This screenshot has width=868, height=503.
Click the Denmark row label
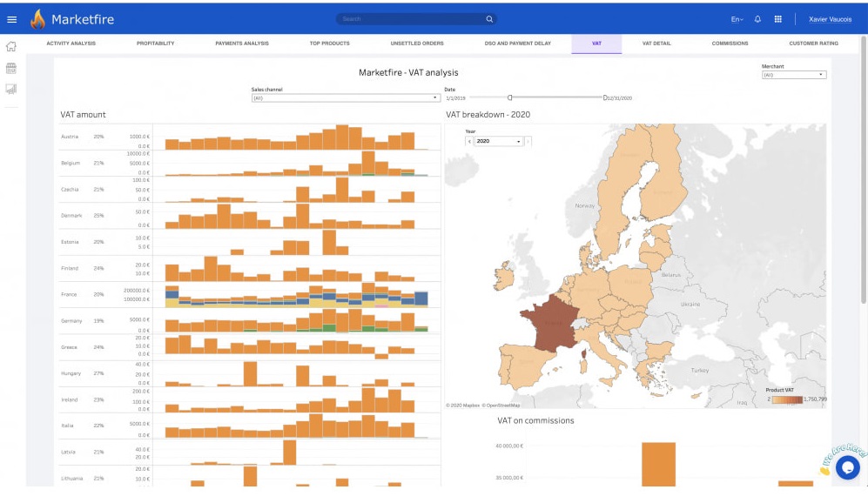pos(71,216)
